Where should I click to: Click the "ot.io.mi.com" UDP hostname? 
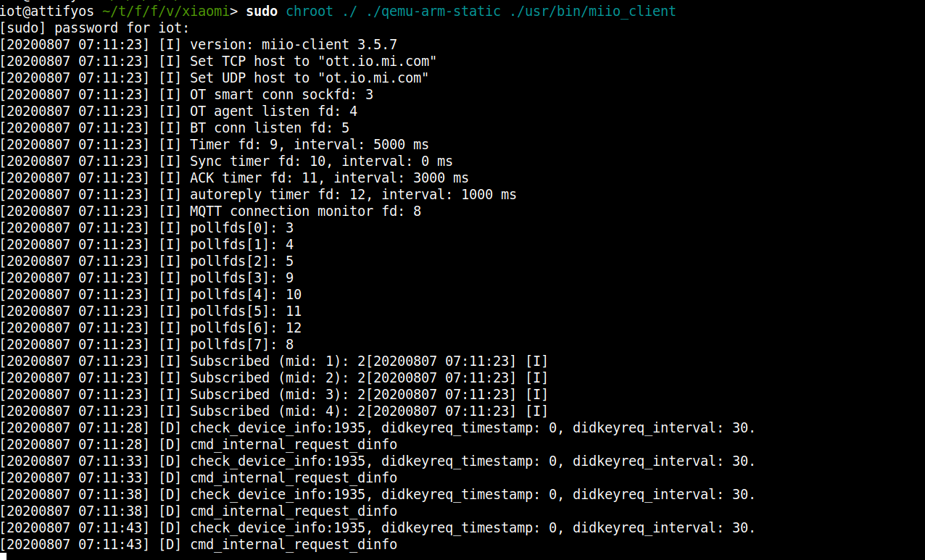(x=373, y=78)
